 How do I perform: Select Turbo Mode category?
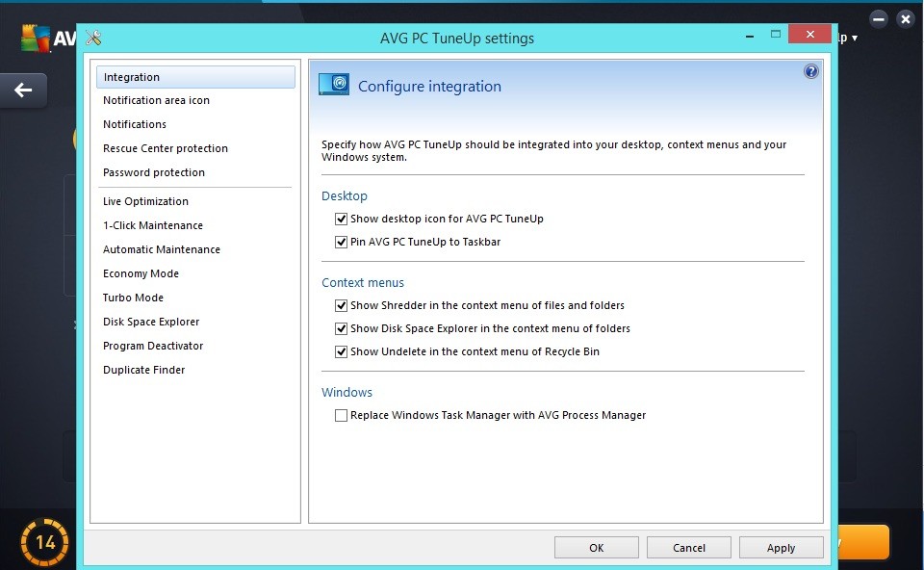coord(133,298)
